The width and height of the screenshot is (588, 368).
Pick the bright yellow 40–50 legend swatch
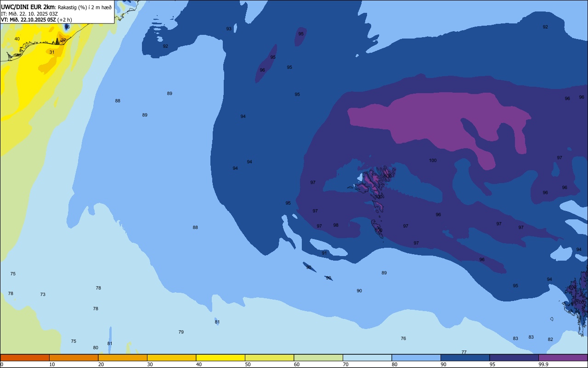pos(220,357)
